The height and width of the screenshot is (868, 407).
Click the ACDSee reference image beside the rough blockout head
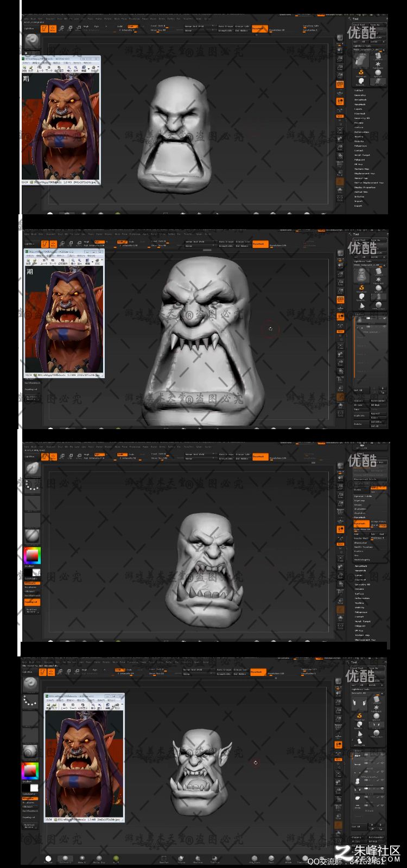(61, 126)
